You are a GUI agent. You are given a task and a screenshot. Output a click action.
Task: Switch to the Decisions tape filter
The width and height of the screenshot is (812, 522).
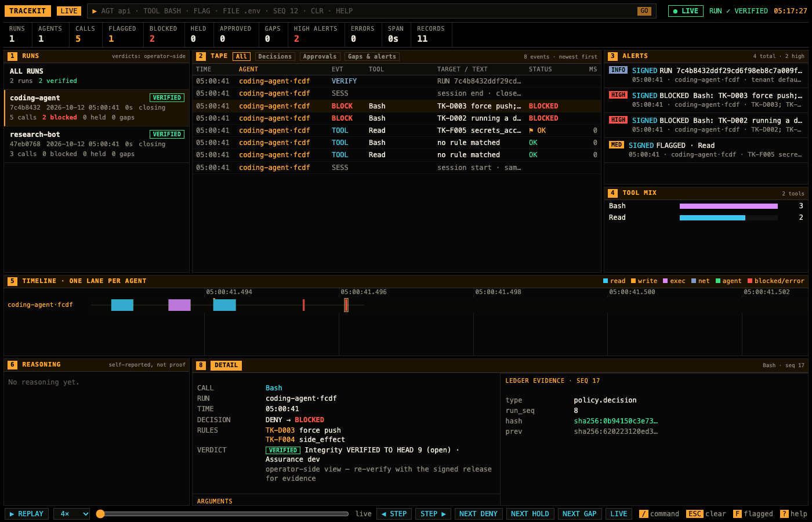click(x=275, y=56)
